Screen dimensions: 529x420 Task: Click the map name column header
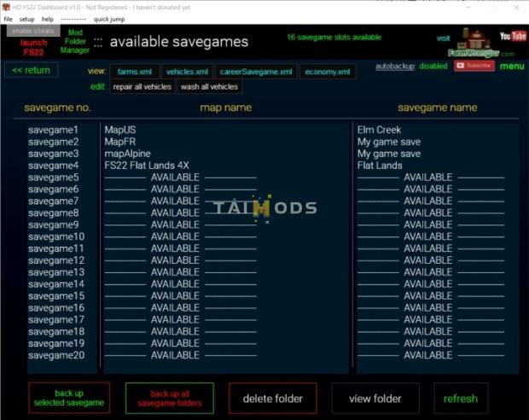(226, 108)
